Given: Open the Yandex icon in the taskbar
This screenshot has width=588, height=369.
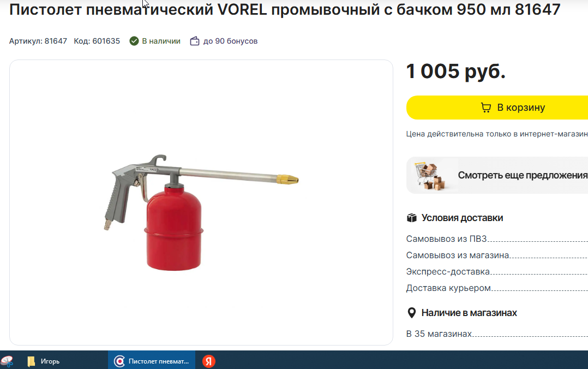Looking at the screenshot, I should coord(209,361).
